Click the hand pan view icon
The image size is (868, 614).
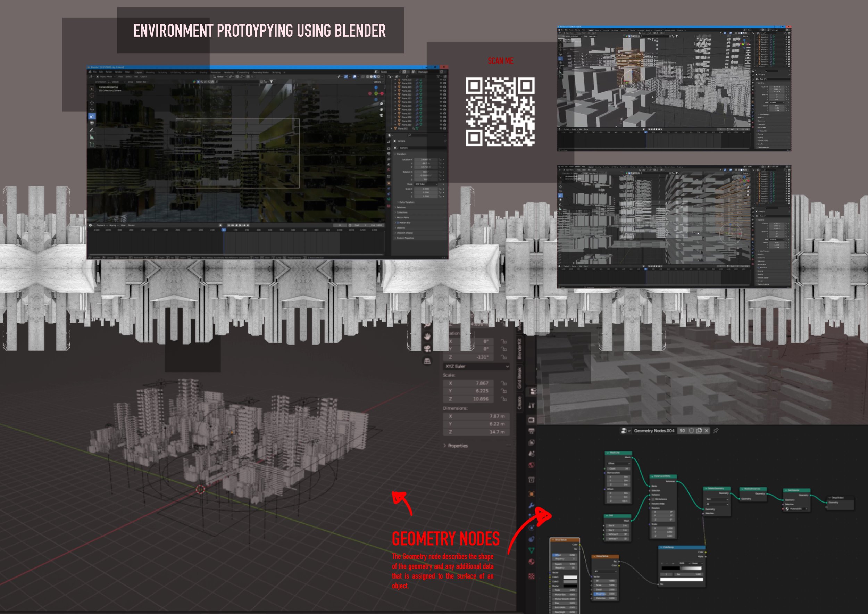pyautogui.click(x=427, y=336)
